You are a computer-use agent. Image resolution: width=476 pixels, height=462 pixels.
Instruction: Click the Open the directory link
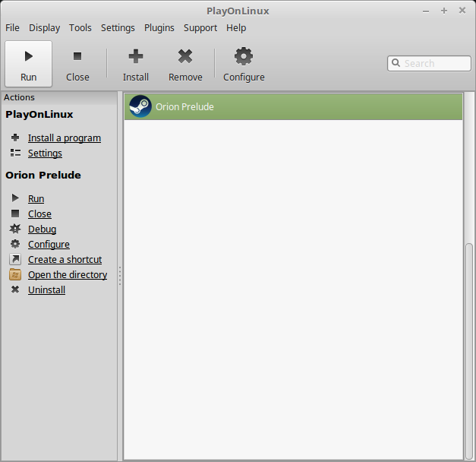(68, 275)
